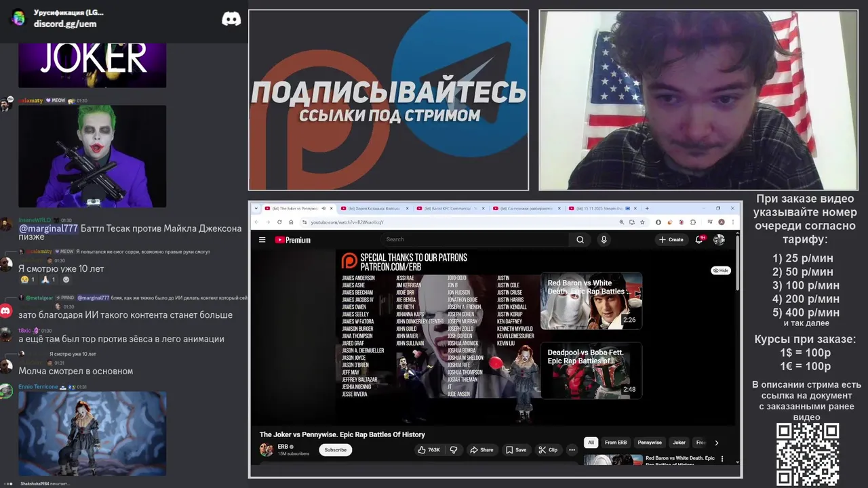Hide the end screen cards
Image resolution: width=868 pixels, height=488 pixels.
pyautogui.click(x=720, y=270)
